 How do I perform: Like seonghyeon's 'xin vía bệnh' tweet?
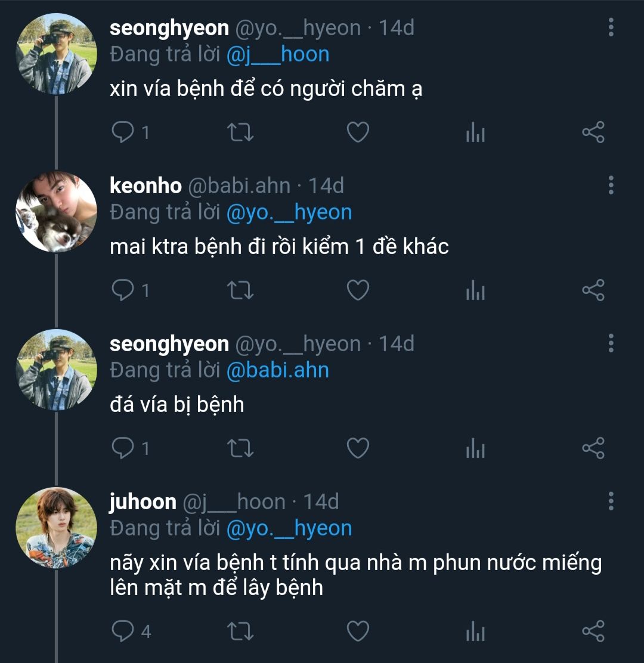(x=358, y=132)
